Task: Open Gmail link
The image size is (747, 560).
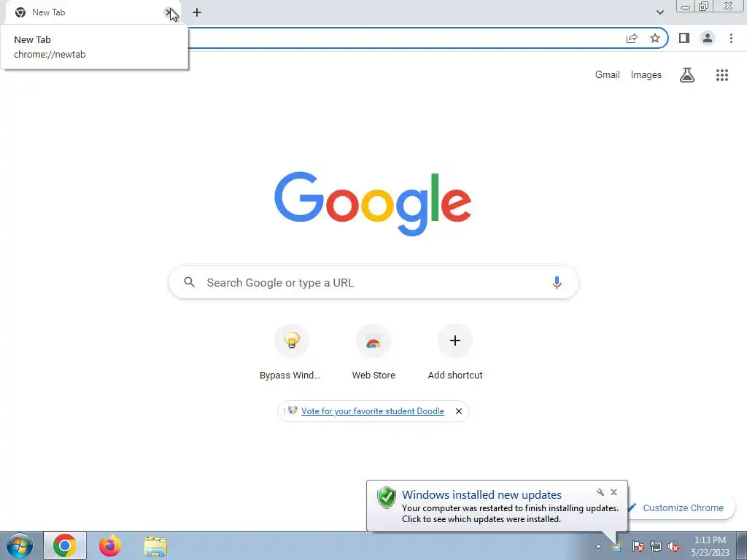Action: coord(608,75)
